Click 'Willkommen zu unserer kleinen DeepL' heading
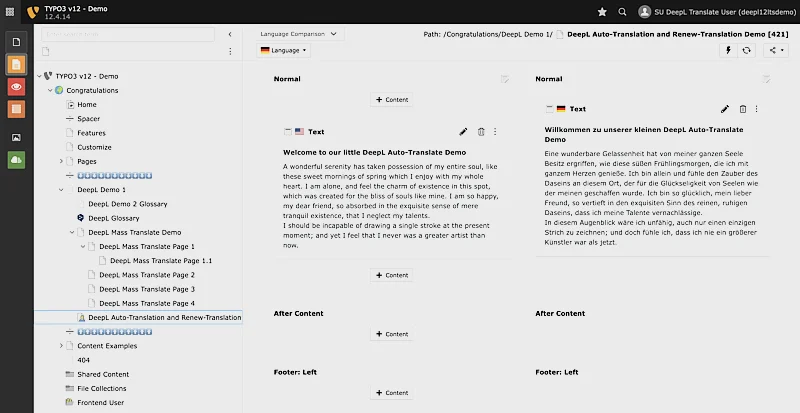This screenshot has height=413, width=800. point(644,134)
